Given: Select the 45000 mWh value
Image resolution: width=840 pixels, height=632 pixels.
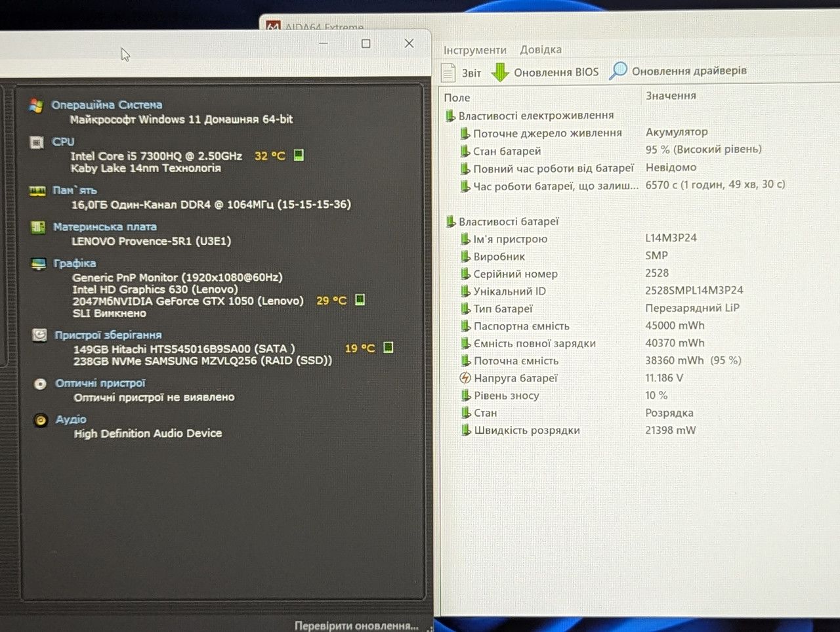Looking at the screenshot, I should pos(675,326).
